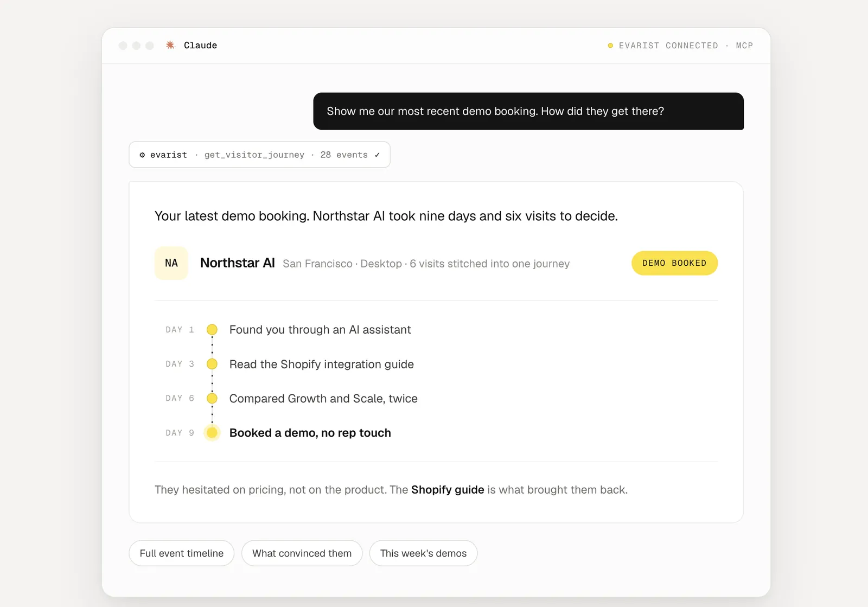This screenshot has width=868, height=607.
Task: Click the 'DAY 9' label
Action: click(x=180, y=433)
